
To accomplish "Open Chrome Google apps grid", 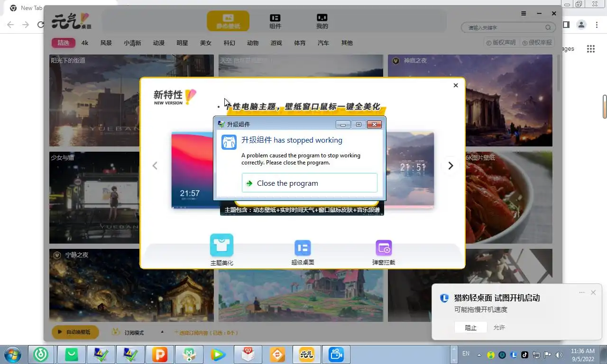I will 590,49.
